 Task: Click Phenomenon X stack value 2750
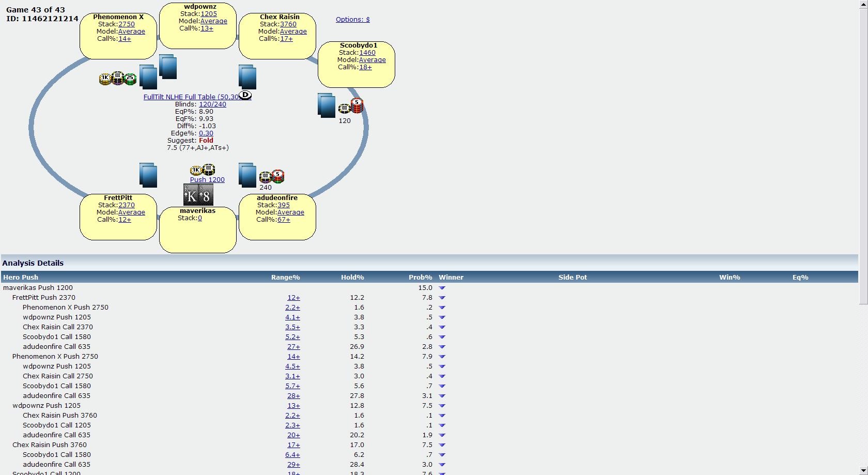point(127,24)
